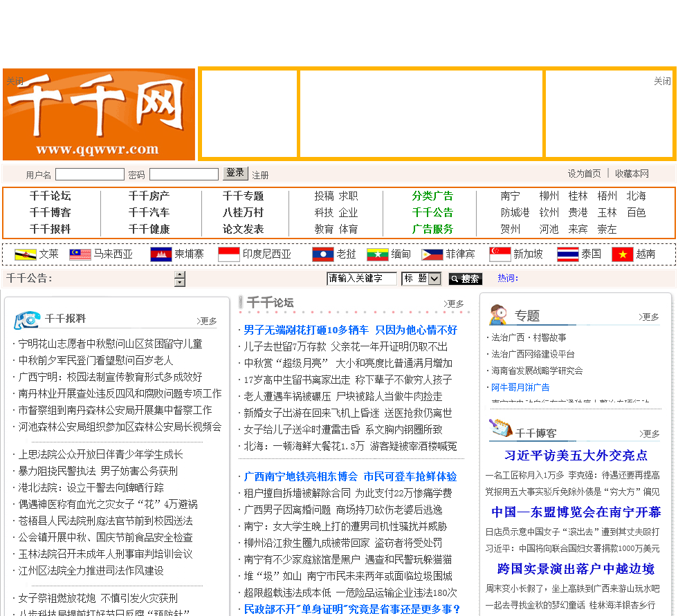Open 海南省发展战略学研究会 link

click(537, 371)
